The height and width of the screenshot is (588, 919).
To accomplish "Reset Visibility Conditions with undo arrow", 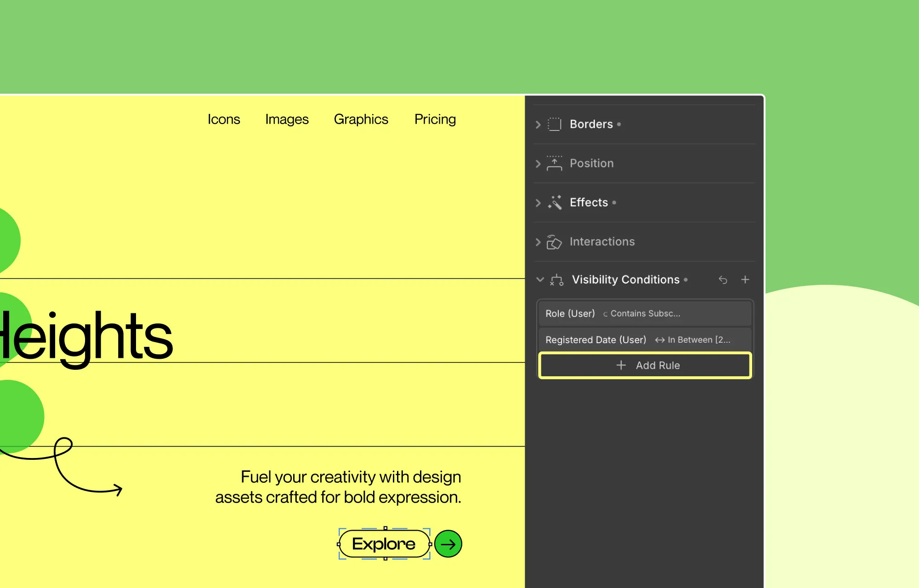I will pos(723,280).
